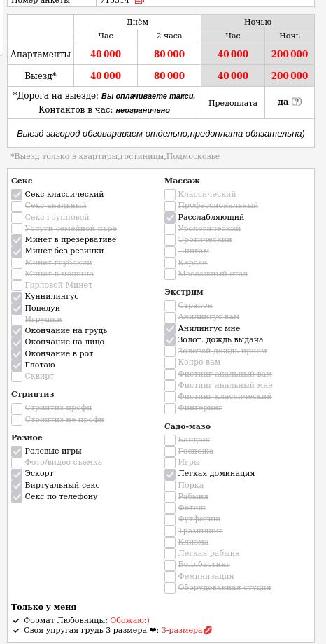
Task: Enable the Классический massage checkbox
Action: tap(170, 195)
